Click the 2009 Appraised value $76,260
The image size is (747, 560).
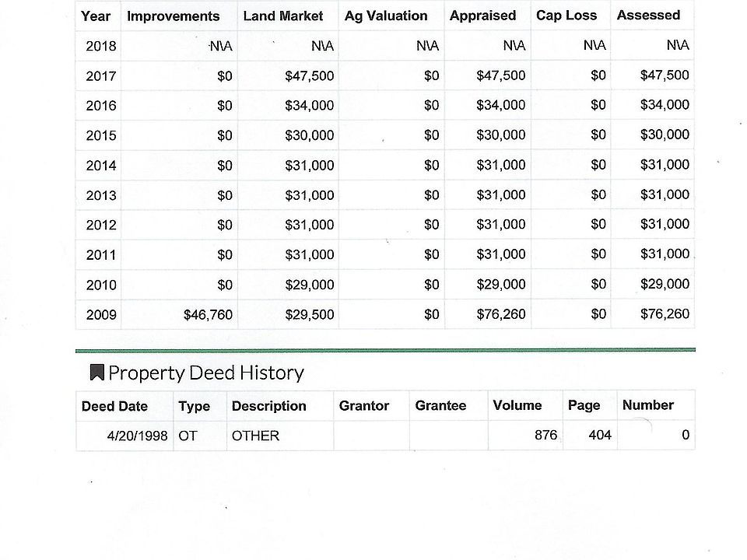tap(501, 314)
